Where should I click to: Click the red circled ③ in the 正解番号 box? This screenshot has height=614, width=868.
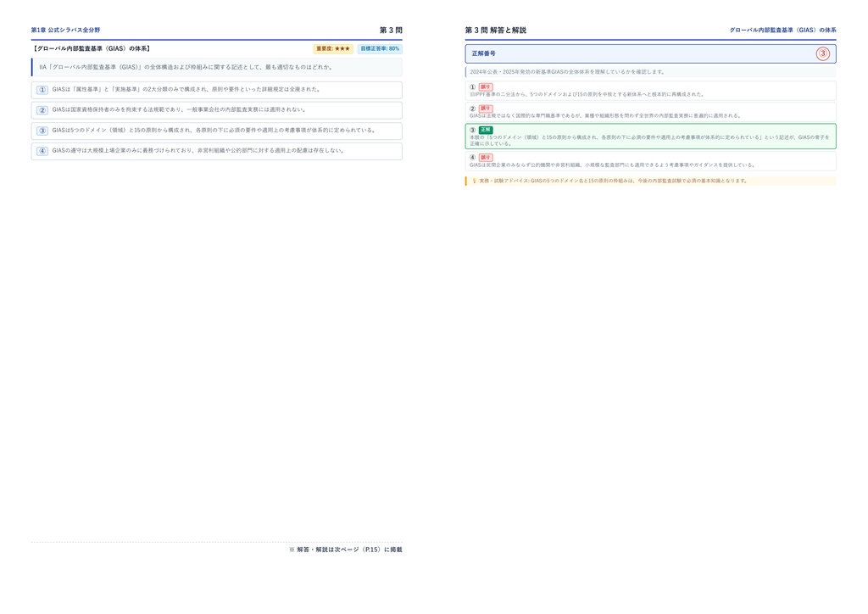pyautogui.click(x=822, y=53)
